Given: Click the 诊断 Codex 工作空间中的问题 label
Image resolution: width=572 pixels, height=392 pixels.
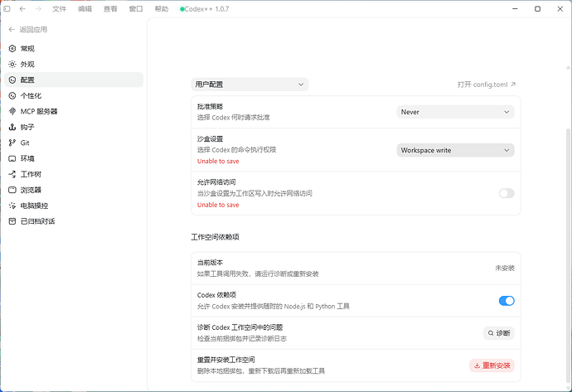Looking at the screenshot, I should pyautogui.click(x=240, y=327).
